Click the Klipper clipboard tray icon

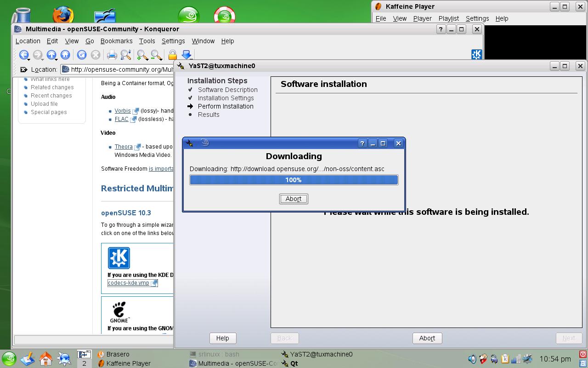click(505, 359)
